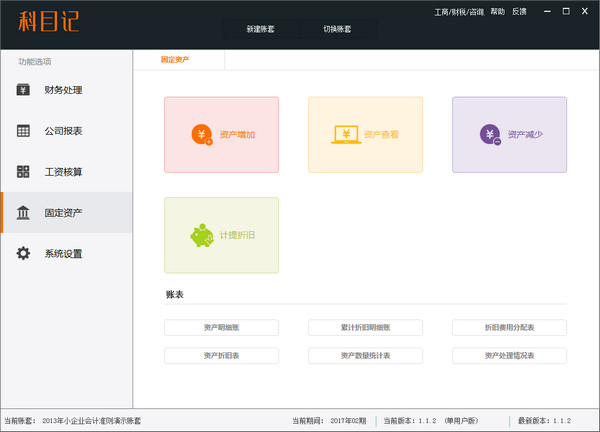
Task: Open the 帮助 link at top right
Action: click(x=497, y=12)
